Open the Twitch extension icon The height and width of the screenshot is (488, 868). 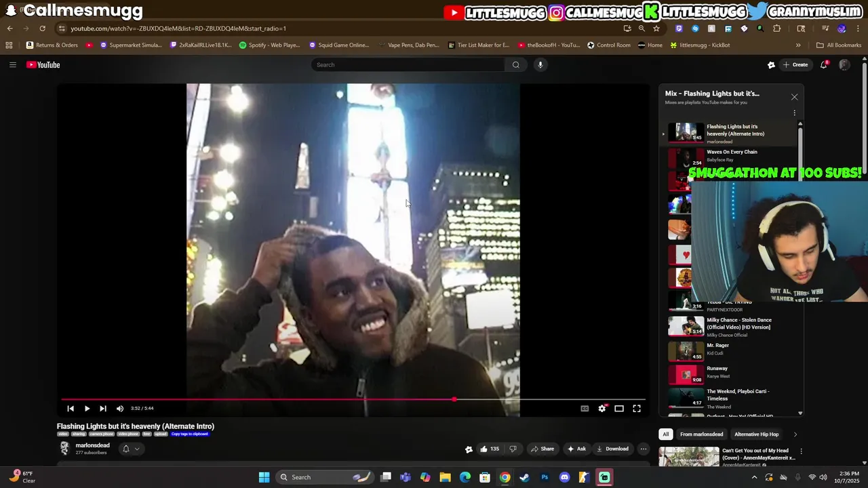pos(679,28)
